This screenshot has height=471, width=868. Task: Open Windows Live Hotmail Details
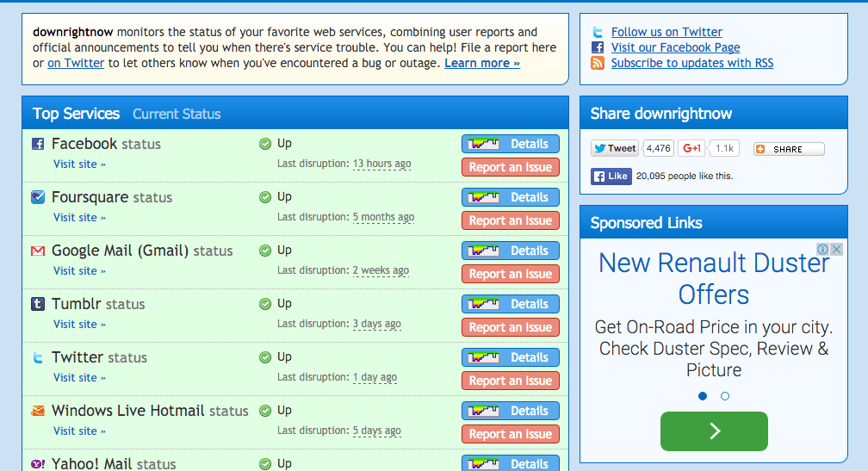[x=511, y=411]
